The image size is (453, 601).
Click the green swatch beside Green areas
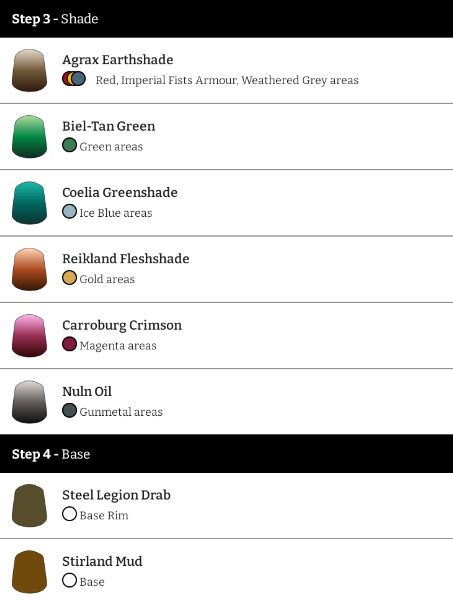pos(69,145)
